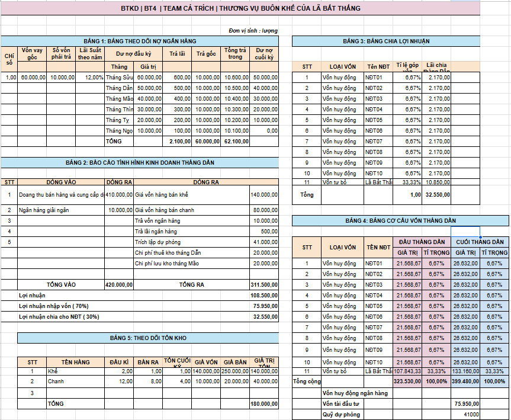Click the TỔNG RA total 311.500,00 cell

[264, 285]
